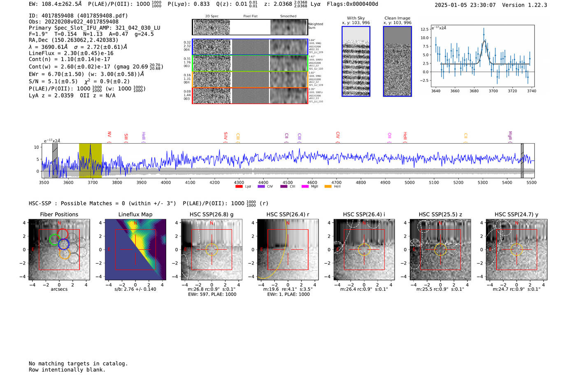Click the λ = 3690.61Å line
This screenshot has height=392, width=576.
click(x=78, y=47)
